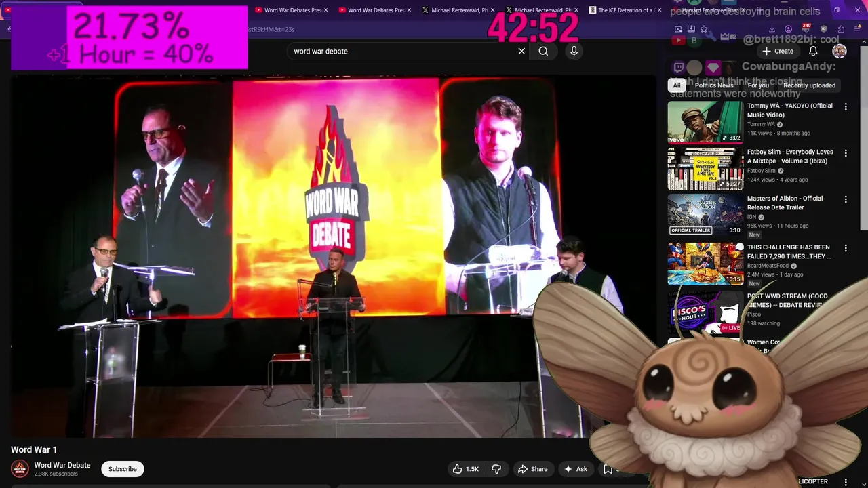Image resolution: width=868 pixels, height=488 pixels.
Task: Open Fatboy Slim Everybody Loves A Mixtape thumbnail
Action: [705, 169]
